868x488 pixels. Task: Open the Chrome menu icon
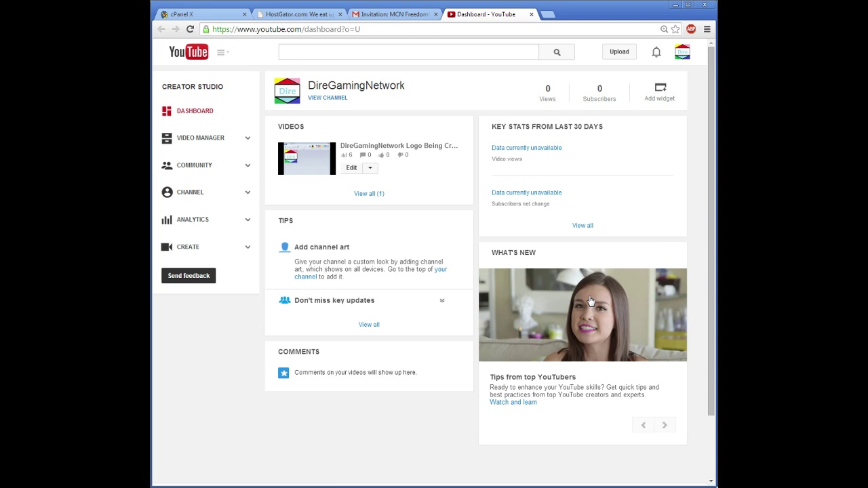point(707,29)
